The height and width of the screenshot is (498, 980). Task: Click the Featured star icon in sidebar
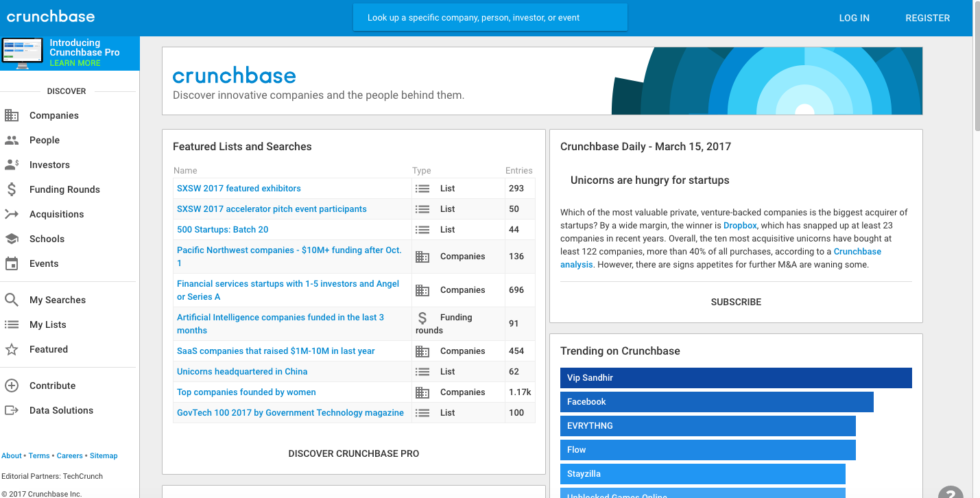(12, 349)
